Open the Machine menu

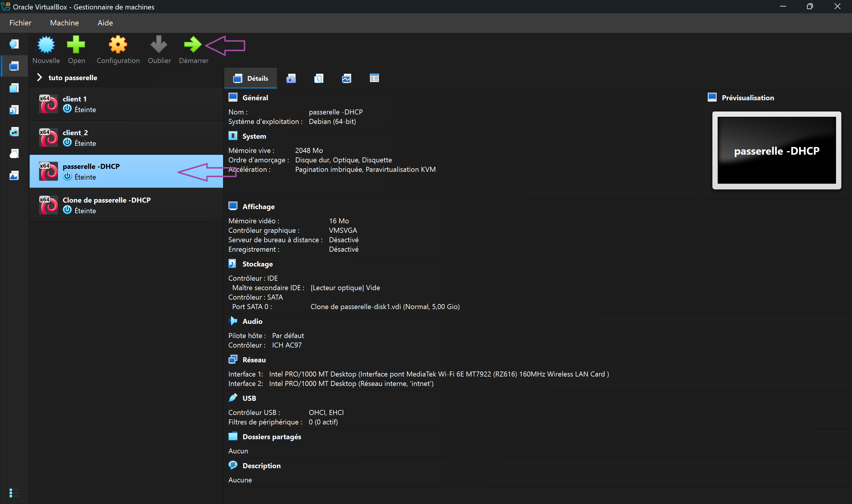click(64, 23)
